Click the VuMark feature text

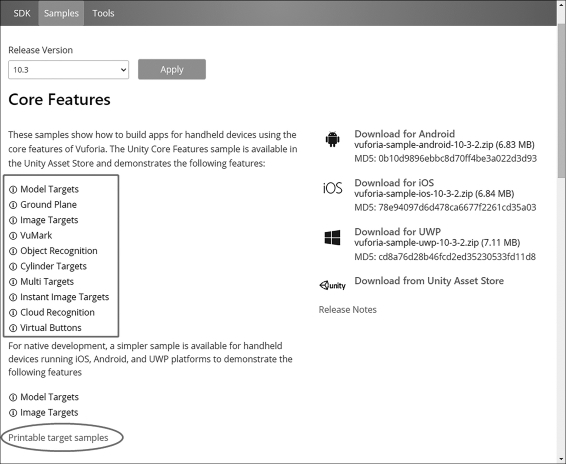[x=36, y=235]
